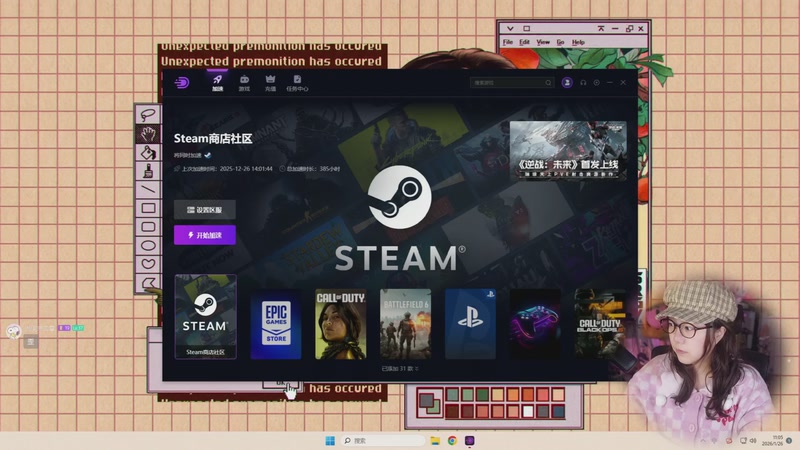Select the polygon shape tool at toolbar bottom
Viewport: 800px width, 450px height.
148,282
